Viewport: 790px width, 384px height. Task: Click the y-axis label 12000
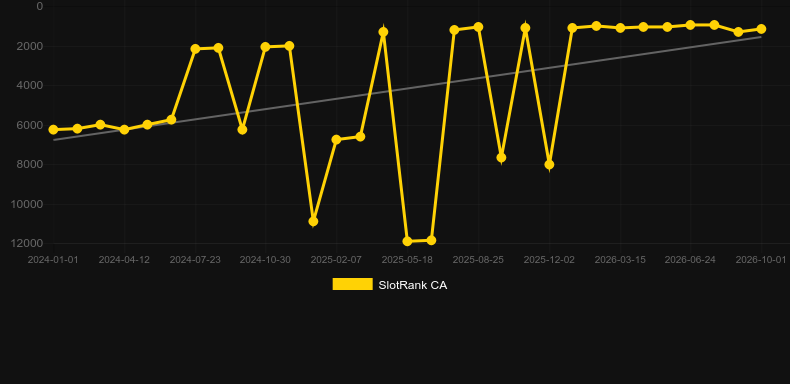28,243
